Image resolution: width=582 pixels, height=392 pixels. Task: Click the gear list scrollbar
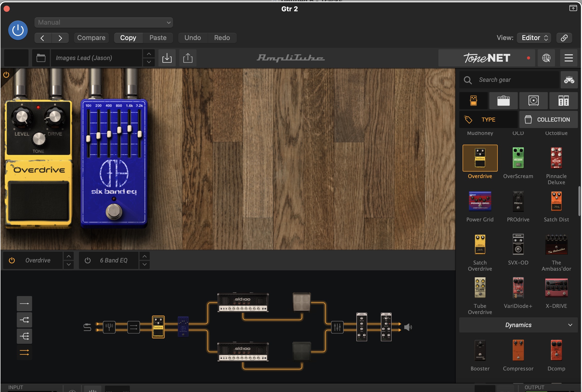(579, 201)
